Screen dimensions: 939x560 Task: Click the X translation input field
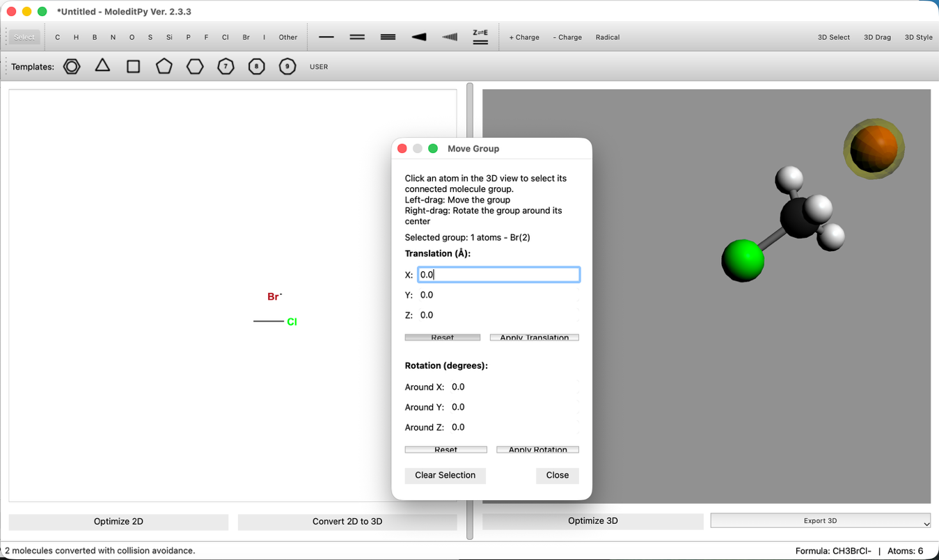tap(498, 275)
